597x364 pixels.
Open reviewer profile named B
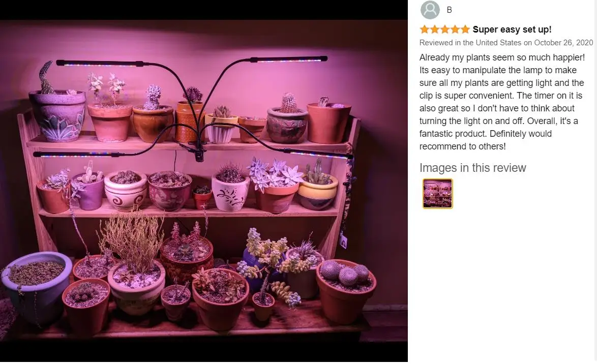(449, 10)
